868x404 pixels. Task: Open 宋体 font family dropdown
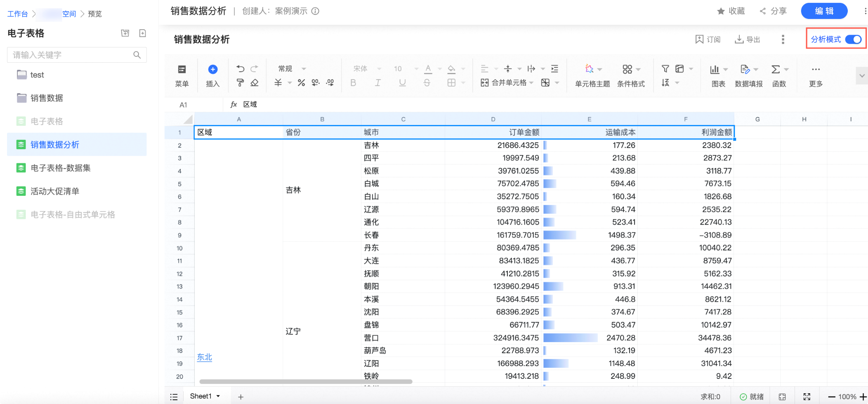tap(367, 69)
